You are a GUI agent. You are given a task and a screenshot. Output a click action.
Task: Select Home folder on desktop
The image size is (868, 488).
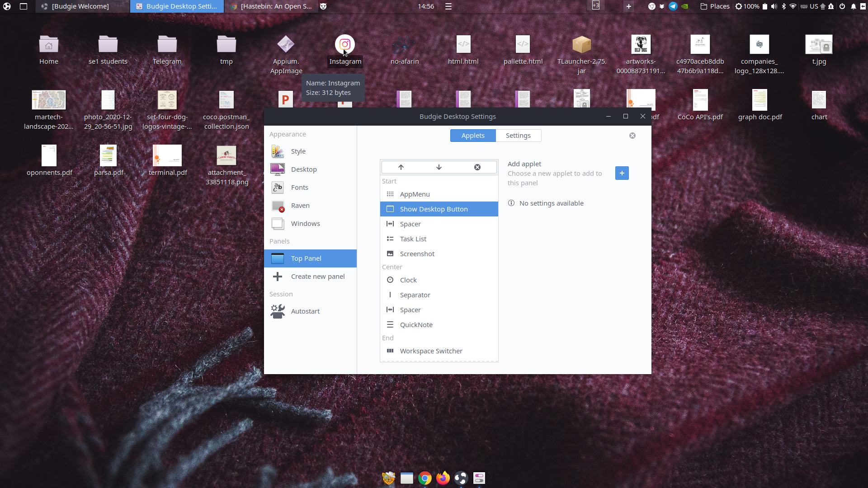pos(49,50)
